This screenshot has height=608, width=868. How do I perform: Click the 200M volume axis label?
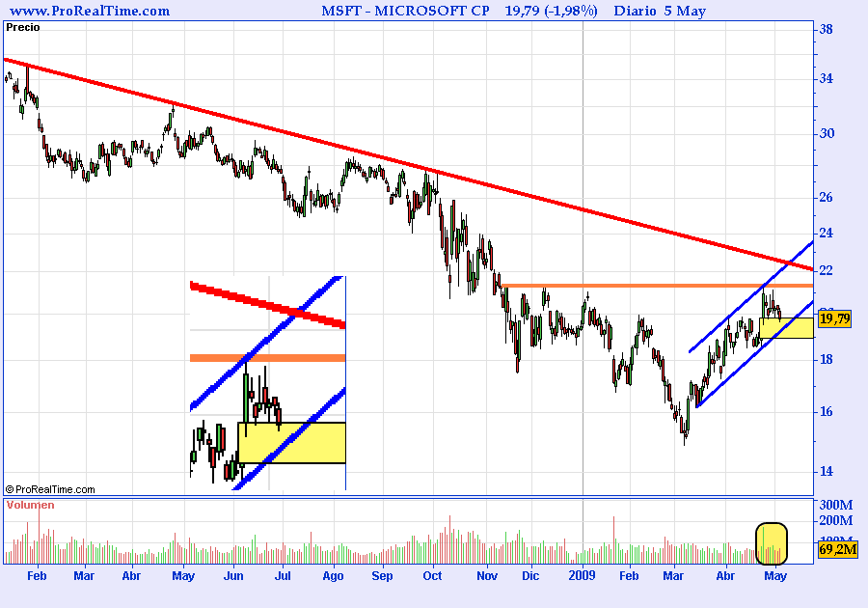point(836,520)
